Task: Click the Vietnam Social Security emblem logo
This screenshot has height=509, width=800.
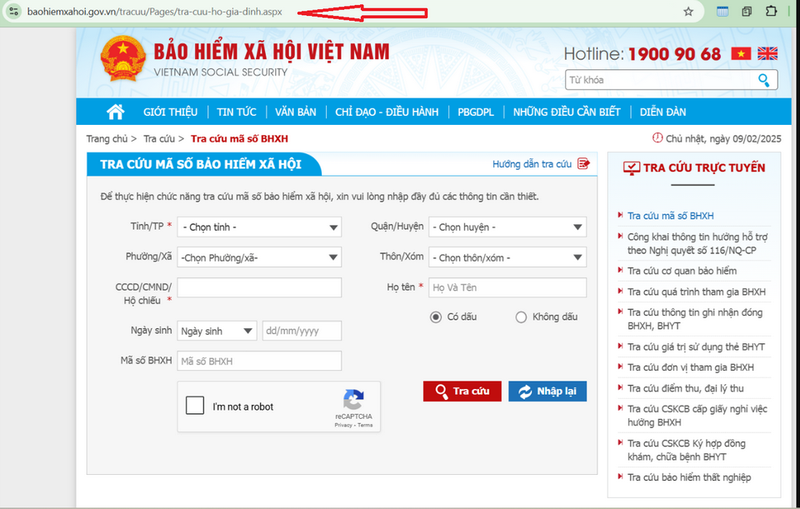Action: click(122, 59)
